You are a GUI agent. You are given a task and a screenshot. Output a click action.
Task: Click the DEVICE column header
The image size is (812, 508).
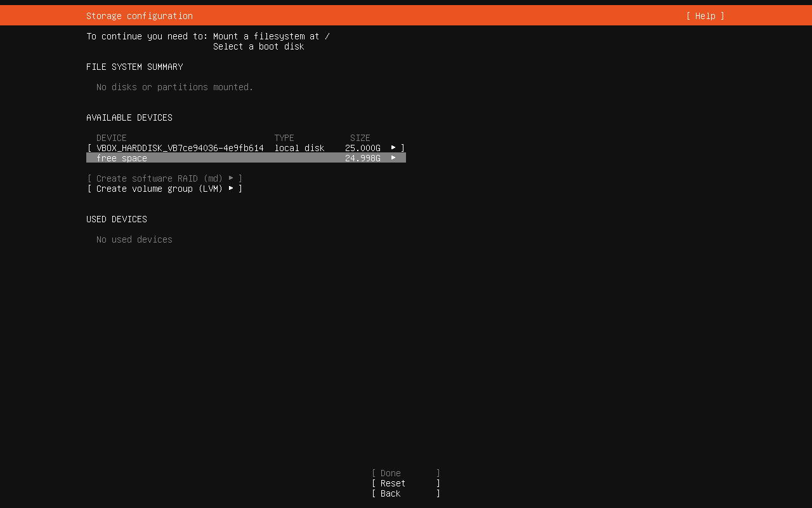[x=112, y=138]
